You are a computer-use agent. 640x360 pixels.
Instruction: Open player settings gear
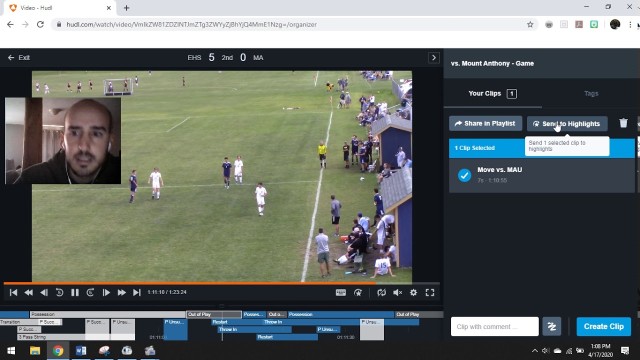click(413, 293)
